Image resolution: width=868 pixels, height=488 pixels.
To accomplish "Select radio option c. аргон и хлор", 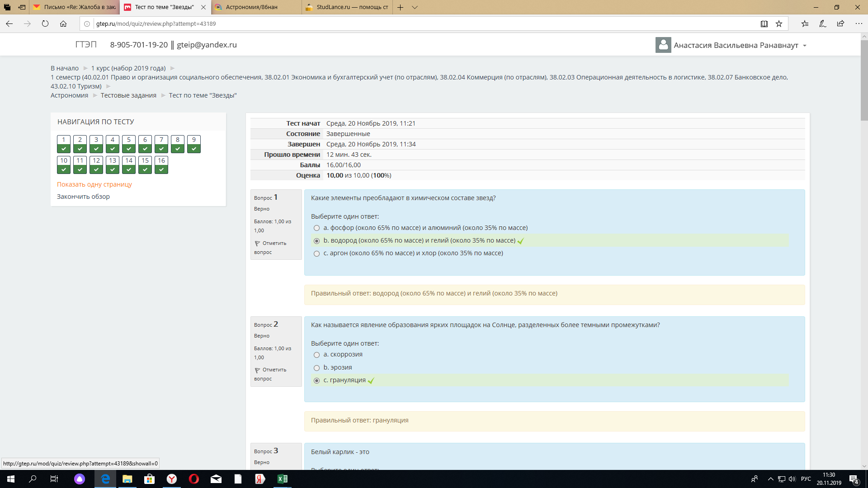I will [316, 253].
